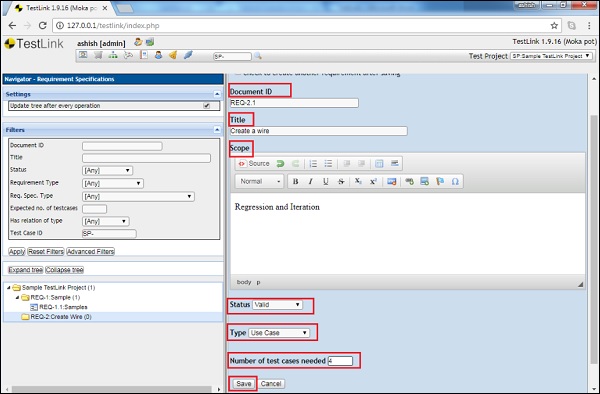Click the blue feather icon in the toolbar
This screenshot has width=600, height=394.
pyautogui.click(x=188, y=55)
